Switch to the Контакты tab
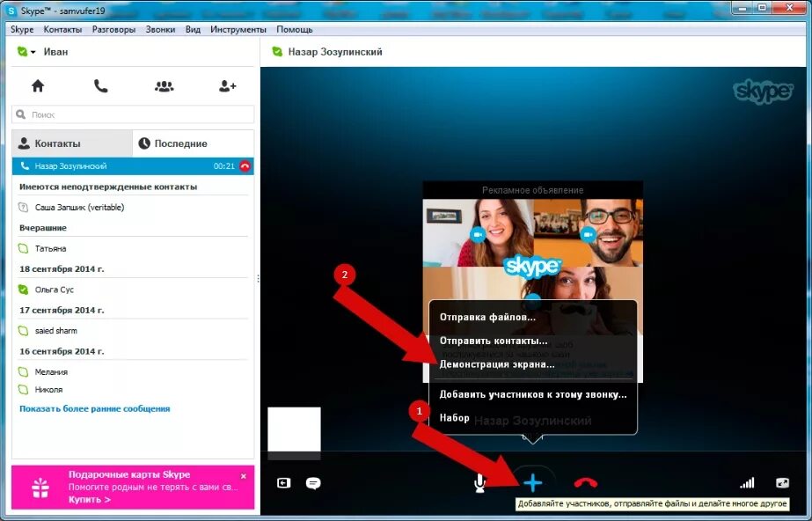The image size is (812, 521). 72,143
